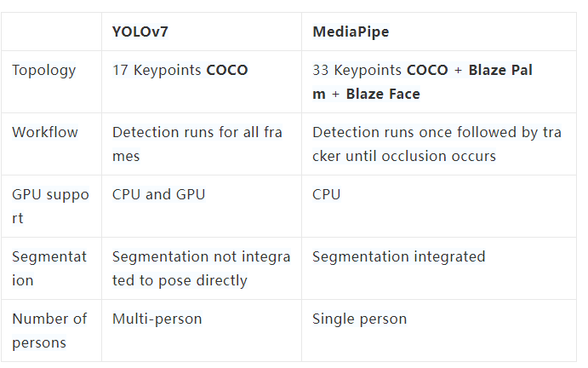
Task: Click the MediaPipe column header
Action: point(349,32)
